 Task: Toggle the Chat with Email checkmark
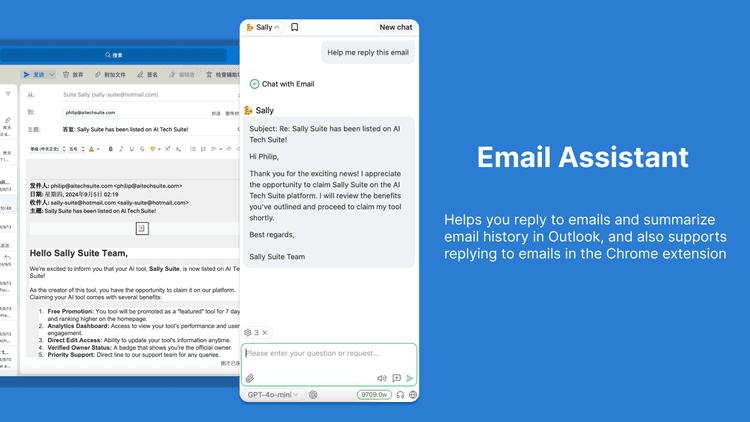255,84
